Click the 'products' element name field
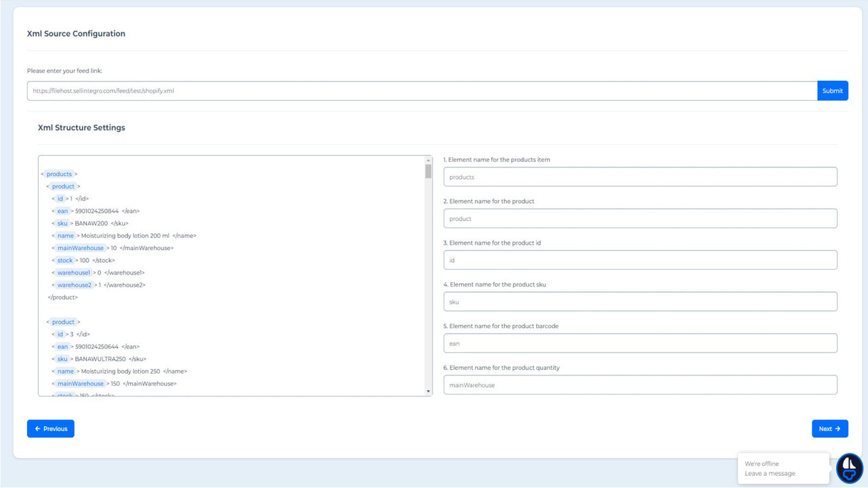The height and width of the screenshot is (488, 868). point(640,177)
